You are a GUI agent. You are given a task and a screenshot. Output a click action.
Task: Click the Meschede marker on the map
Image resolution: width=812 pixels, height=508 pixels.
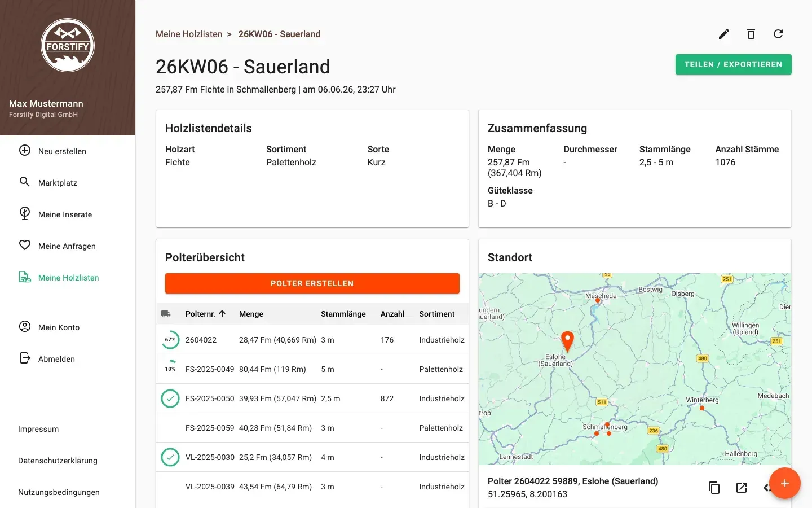pyautogui.click(x=598, y=300)
